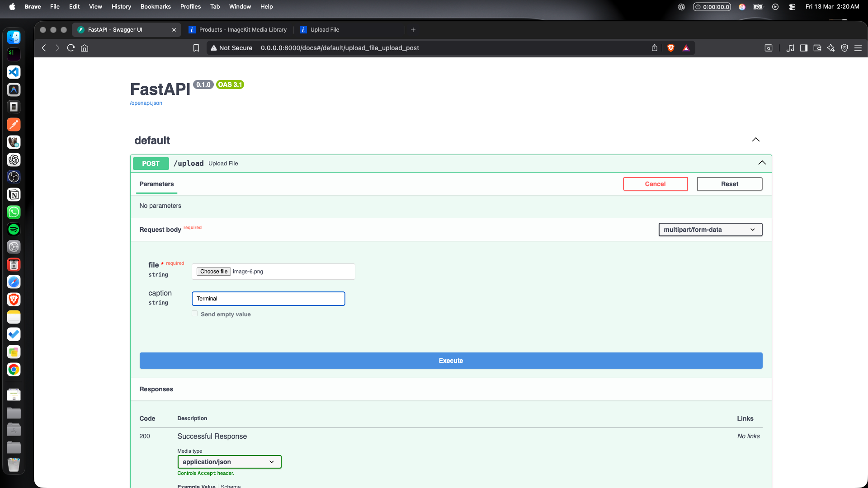Viewport: 868px width, 488px height.
Task: Click the 200 response code
Action: 145,436
